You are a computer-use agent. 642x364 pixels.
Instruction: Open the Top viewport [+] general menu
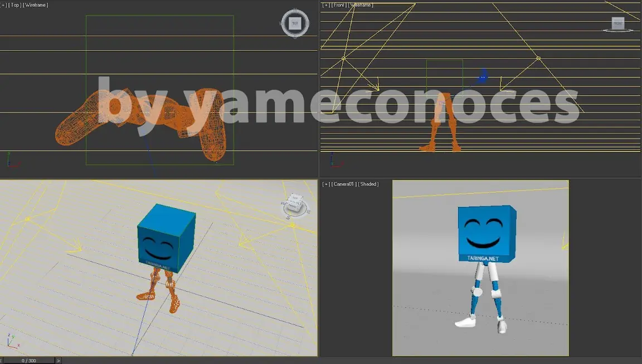click(x=3, y=5)
